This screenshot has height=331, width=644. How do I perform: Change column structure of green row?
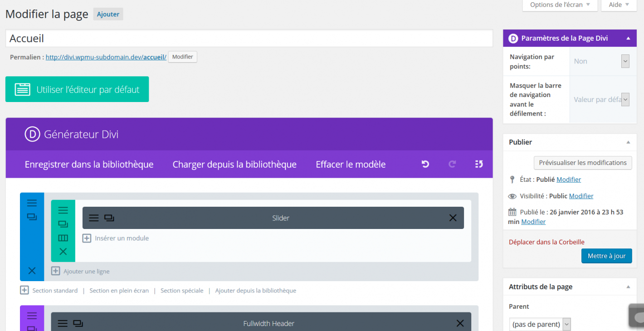coord(63,238)
